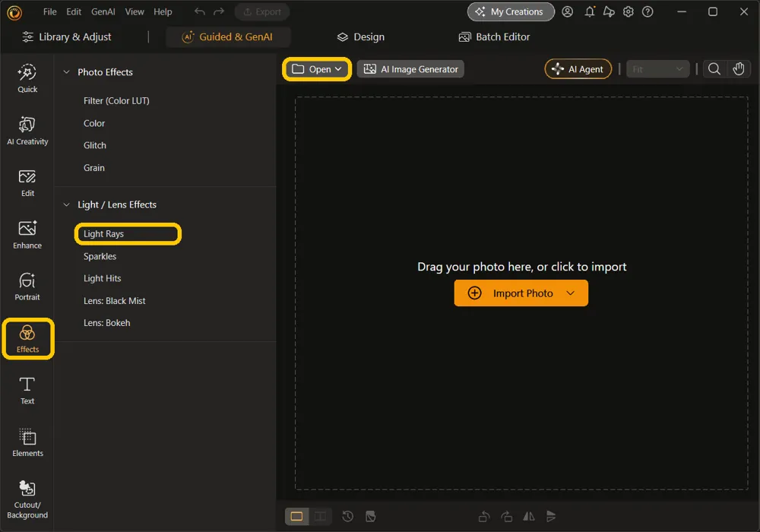This screenshot has width=760, height=532.
Task: Open the Help menu
Action: pyautogui.click(x=163, y=11)
